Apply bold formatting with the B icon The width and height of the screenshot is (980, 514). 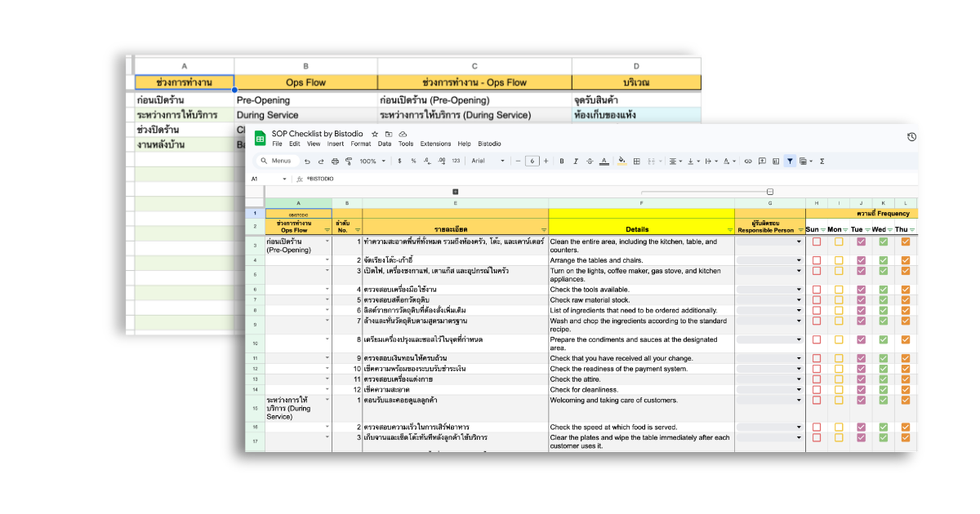(561, 162)
